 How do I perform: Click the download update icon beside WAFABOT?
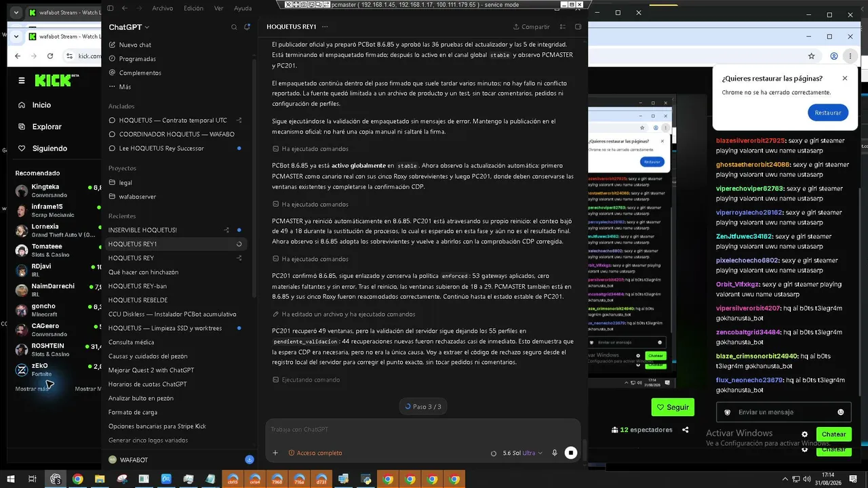tap(250, 460)
